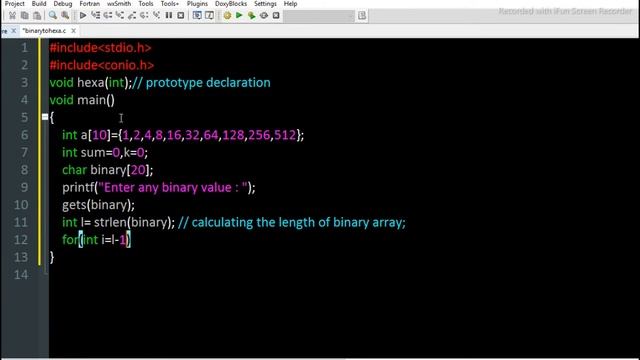Click the Rebuild icon
Viewport: 640px width, 360px height.
(x=264, y=16)
